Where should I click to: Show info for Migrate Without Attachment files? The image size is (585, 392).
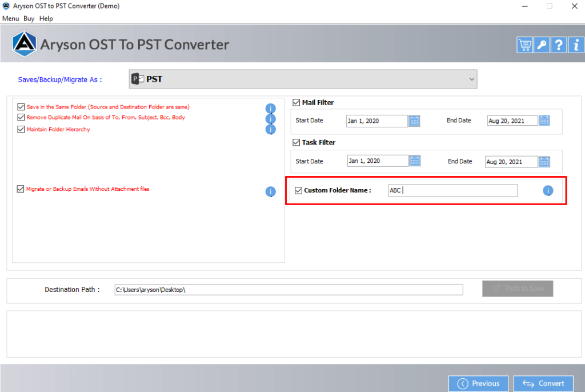coord(270,191)
